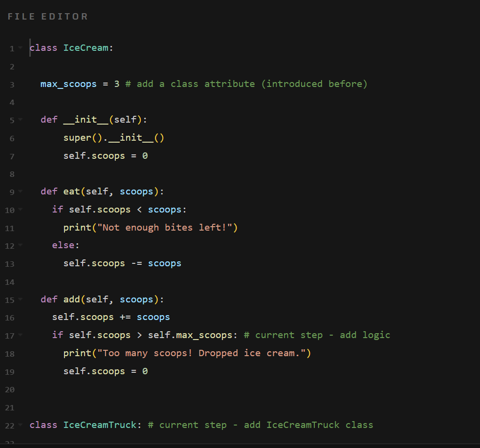Click the __init__ method name on line 5

[86, 120]
